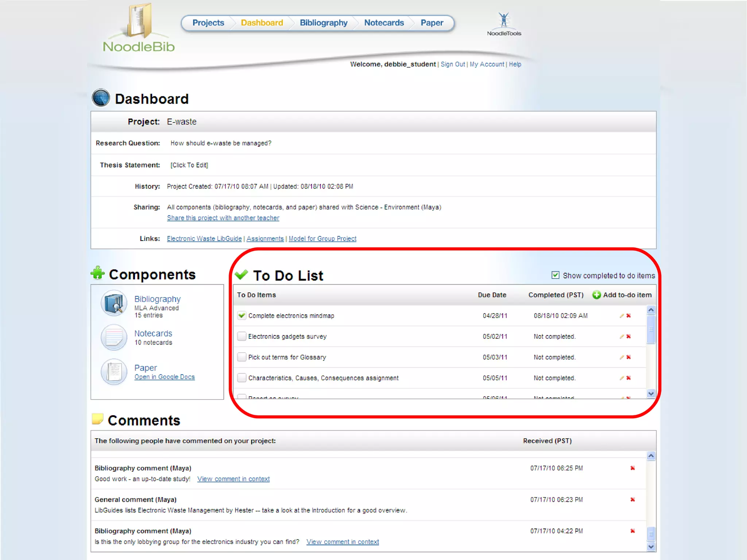Screen dimensions: 747x560
Task: Delete the General comment from Maya
Action: coord(632,499)
